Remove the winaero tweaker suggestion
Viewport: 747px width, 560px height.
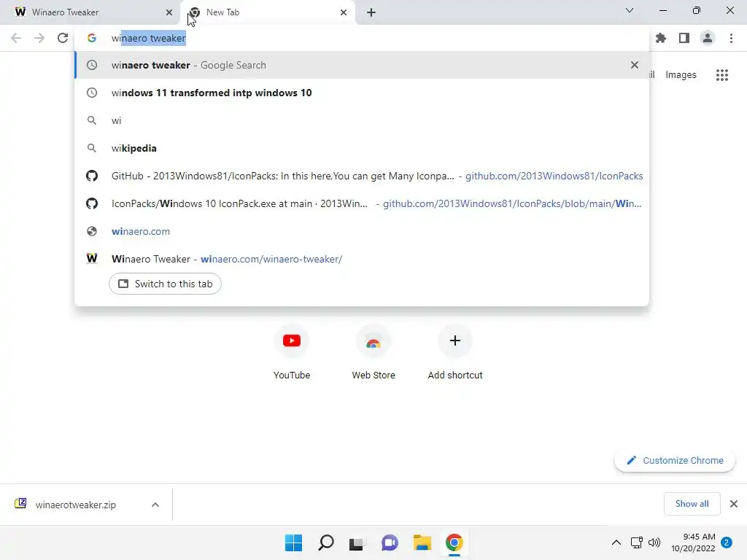(x=635, y=65)
